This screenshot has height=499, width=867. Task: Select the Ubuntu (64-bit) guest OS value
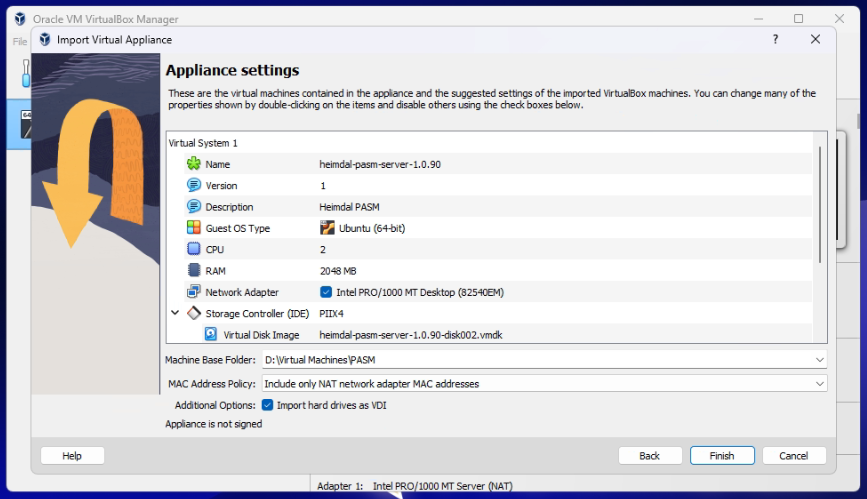coord(372,228)
